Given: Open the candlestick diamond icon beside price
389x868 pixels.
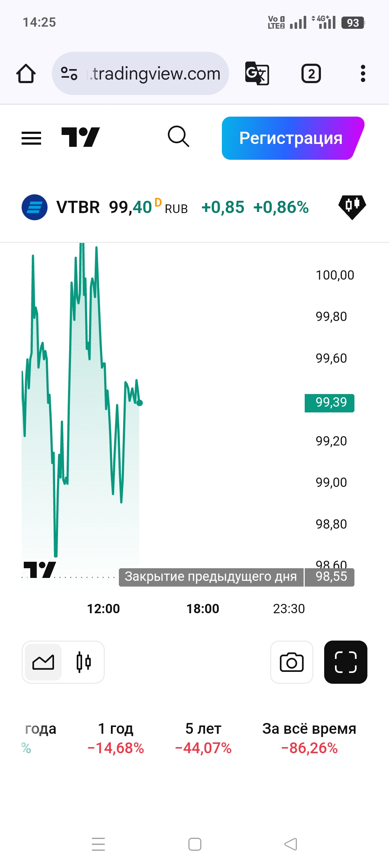Looking at the screenshot, I should click(352, 207).
